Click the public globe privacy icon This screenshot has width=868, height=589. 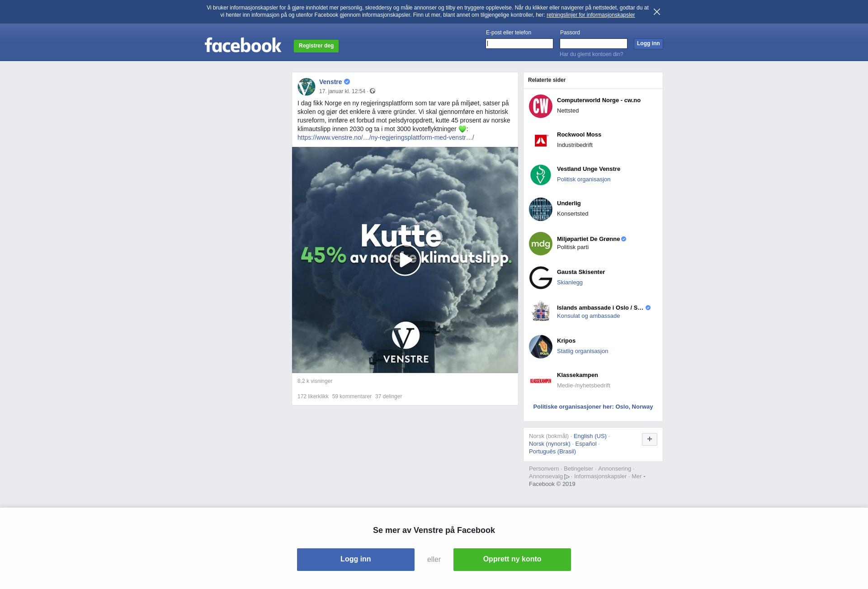373,91
